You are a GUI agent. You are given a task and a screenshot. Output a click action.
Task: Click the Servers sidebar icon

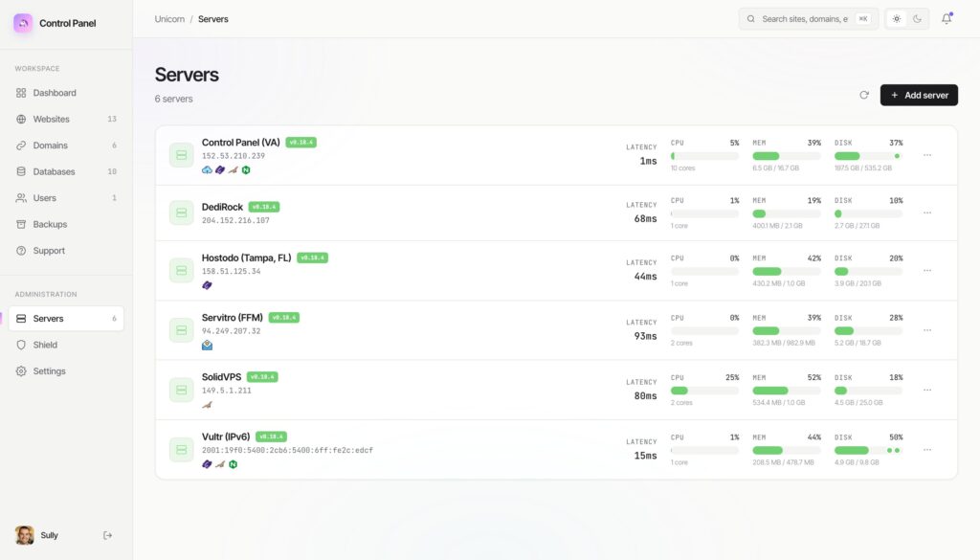(x=21, y=318)
